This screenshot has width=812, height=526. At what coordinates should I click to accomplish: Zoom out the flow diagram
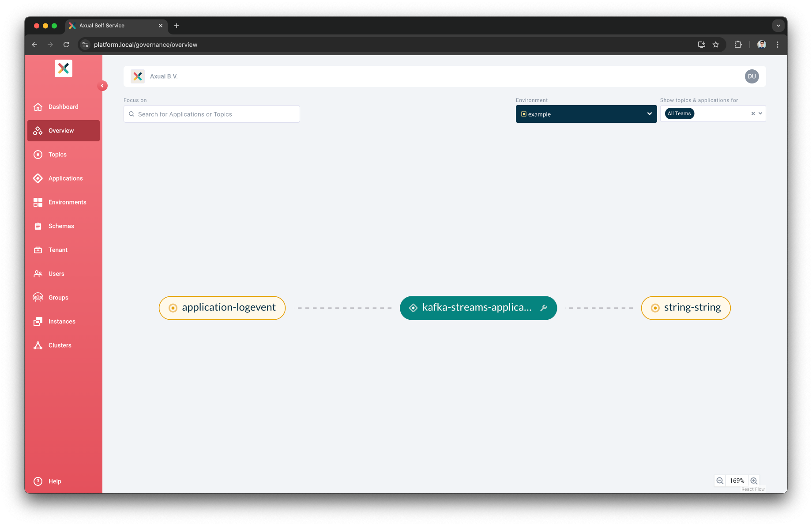pos(720,481)
